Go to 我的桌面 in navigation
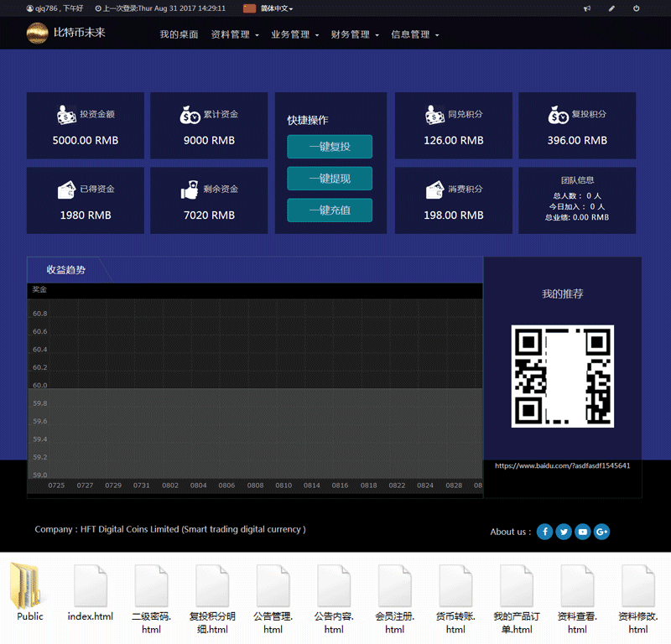 [179, 35]
